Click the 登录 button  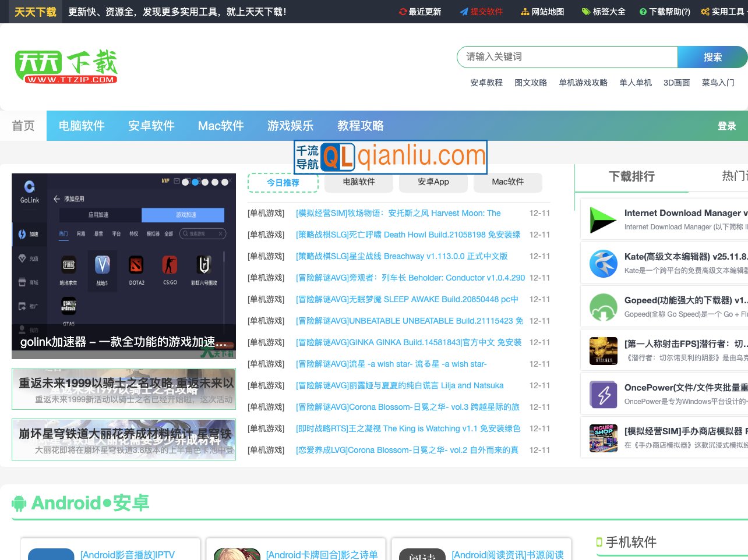(727, 125)
